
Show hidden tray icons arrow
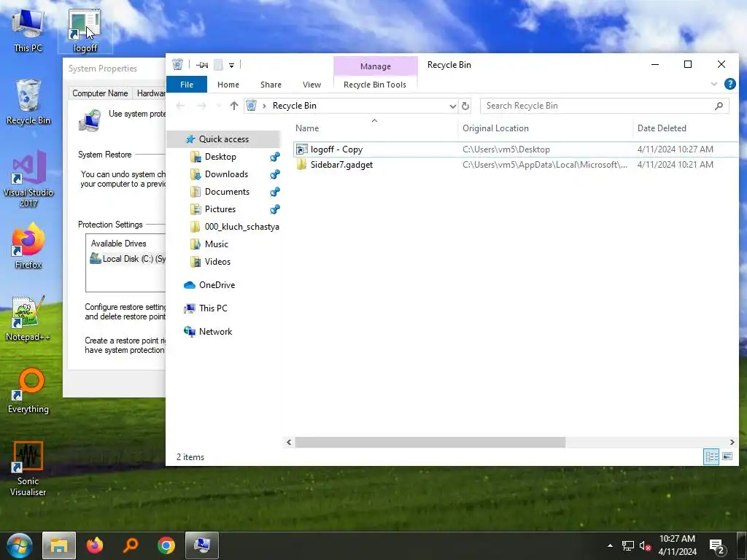[610, 545]
